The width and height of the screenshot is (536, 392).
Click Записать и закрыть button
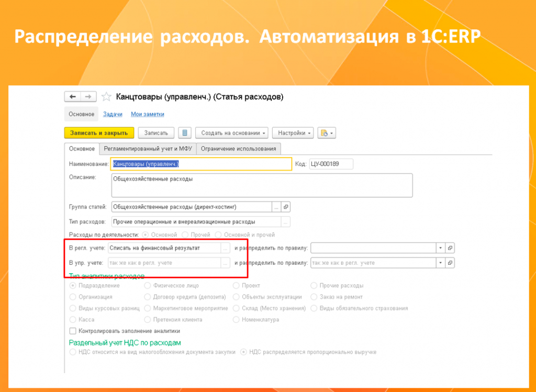click(x=99, y=133)
